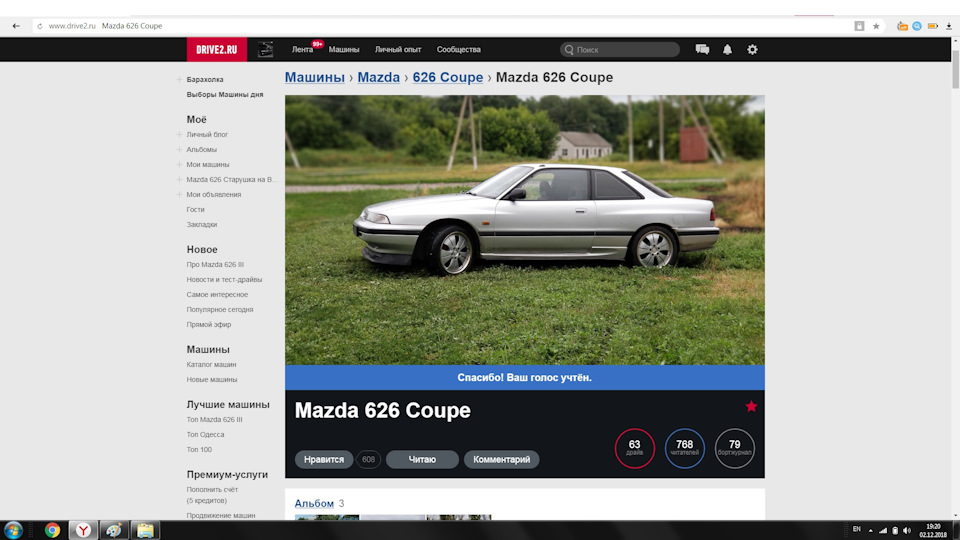The image size is (960, 540).
Task: Expand the Альбомы sidebar item
Action: click(179, 149)
